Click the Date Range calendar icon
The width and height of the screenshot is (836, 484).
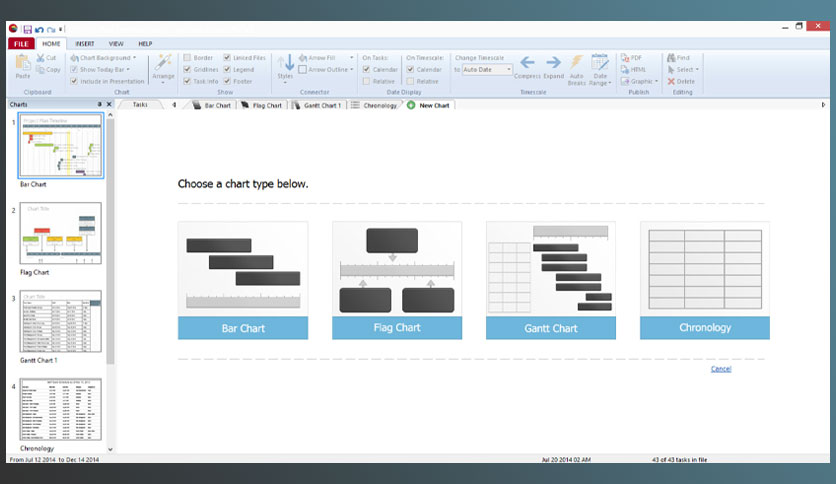coord(600,62)
